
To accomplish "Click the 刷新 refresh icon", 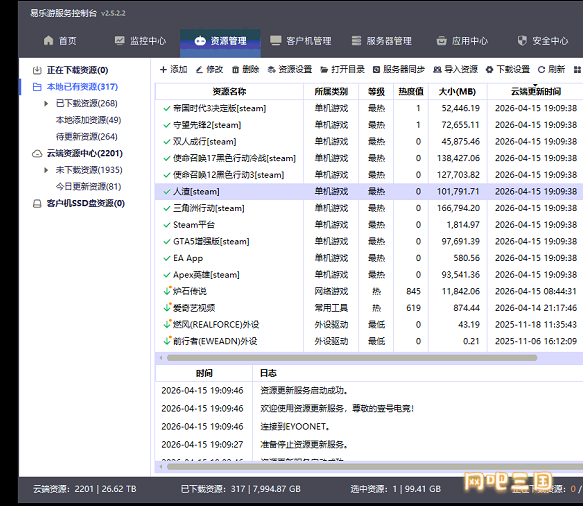I will [541, 70].
